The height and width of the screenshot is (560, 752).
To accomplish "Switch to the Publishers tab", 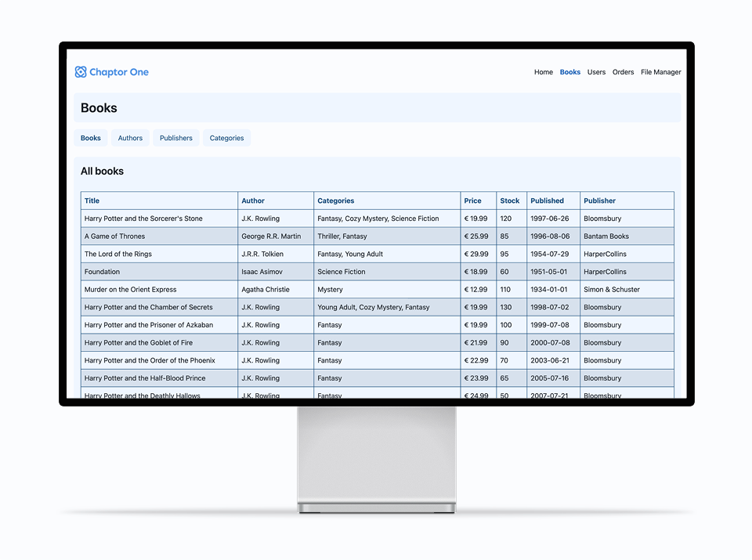I will point(175,138).
